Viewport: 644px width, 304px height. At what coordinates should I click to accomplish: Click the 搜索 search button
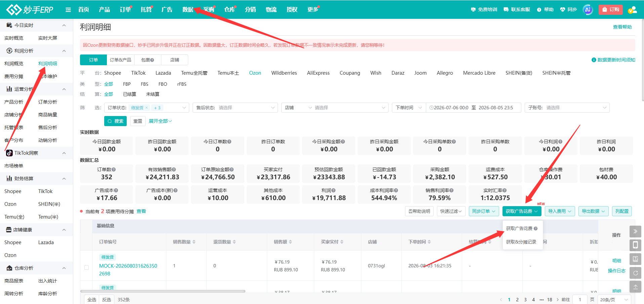click(x=115, y=121)
